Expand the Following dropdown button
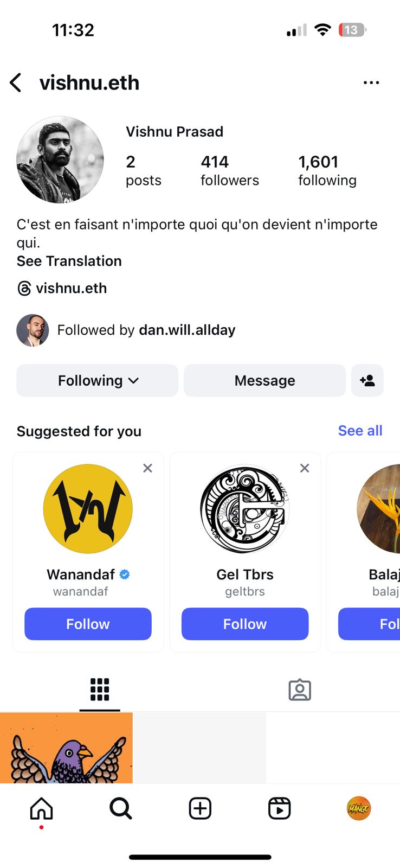 (x=98, y=380)
